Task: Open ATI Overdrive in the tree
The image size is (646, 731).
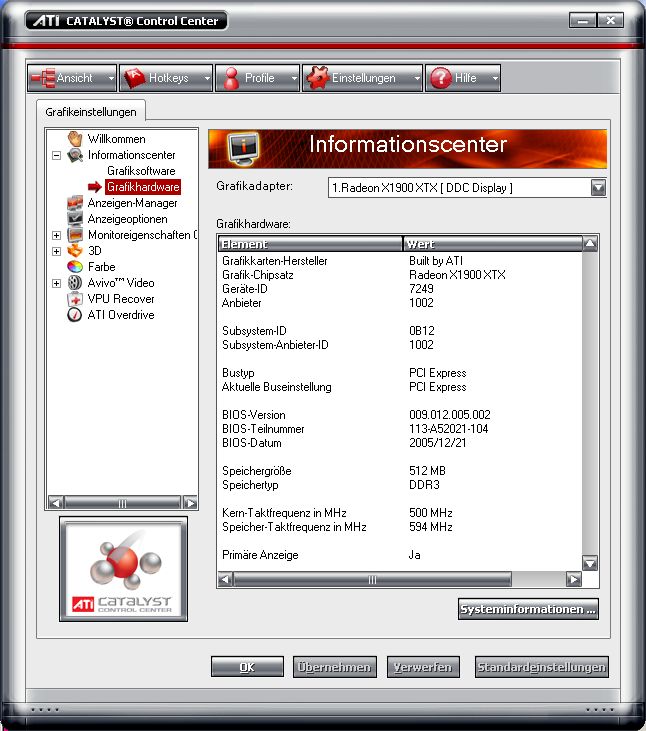Action: (121, 315)
